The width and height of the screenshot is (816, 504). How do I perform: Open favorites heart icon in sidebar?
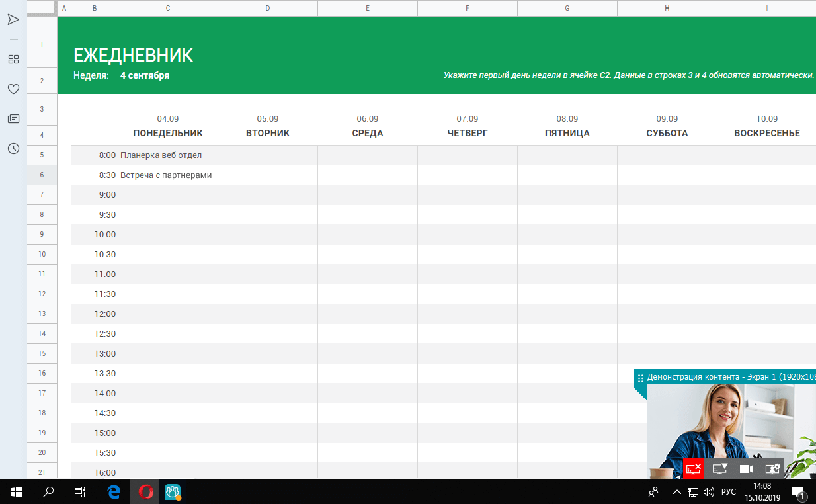click(x=13, y=89)
